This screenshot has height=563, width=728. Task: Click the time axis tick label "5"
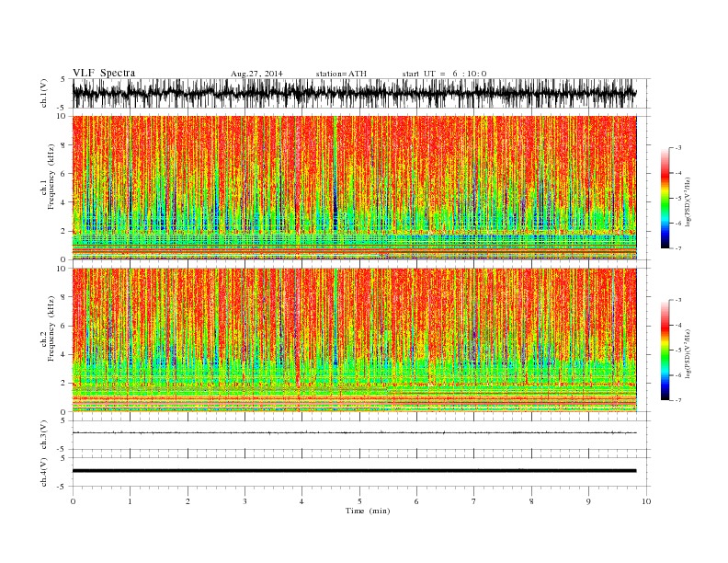tap(359, 501)
